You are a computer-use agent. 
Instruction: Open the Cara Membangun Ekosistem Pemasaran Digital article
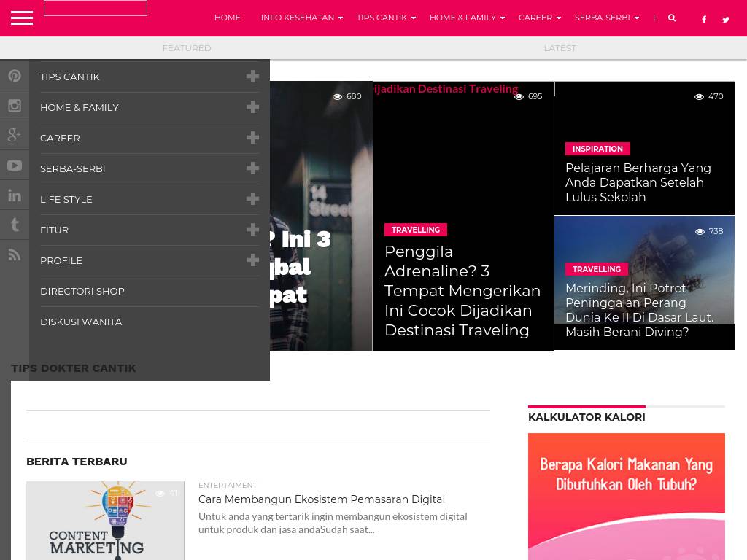coord(321,499)
